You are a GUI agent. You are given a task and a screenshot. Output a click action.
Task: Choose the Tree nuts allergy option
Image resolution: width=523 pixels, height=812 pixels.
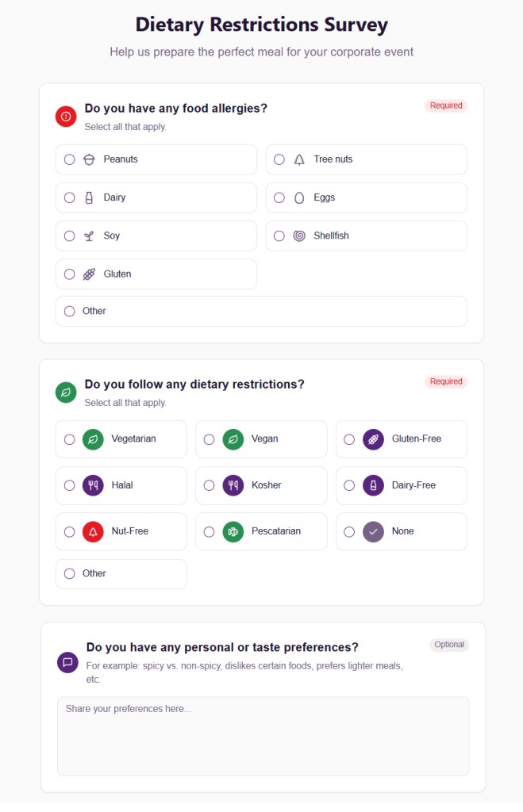click(x=279, y=159)
